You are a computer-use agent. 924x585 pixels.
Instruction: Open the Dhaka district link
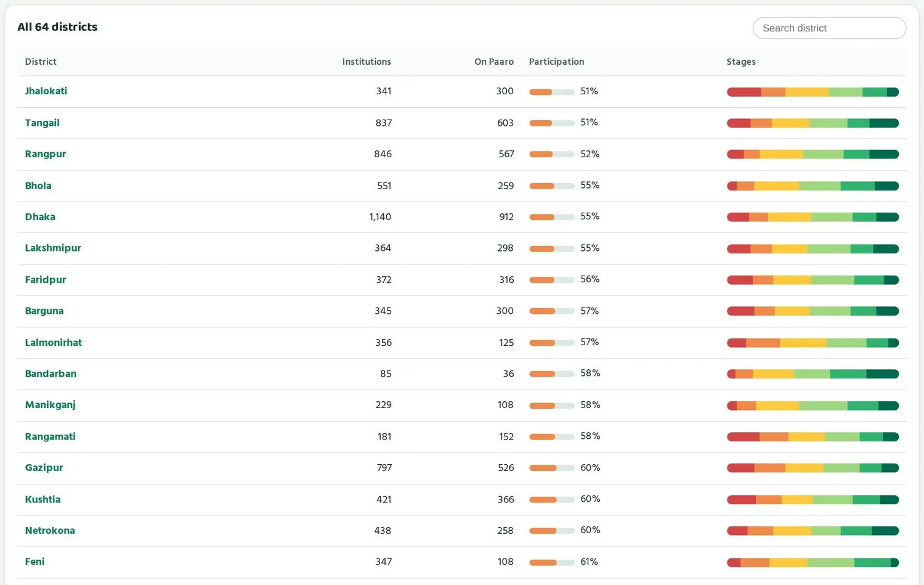point(40,217)
